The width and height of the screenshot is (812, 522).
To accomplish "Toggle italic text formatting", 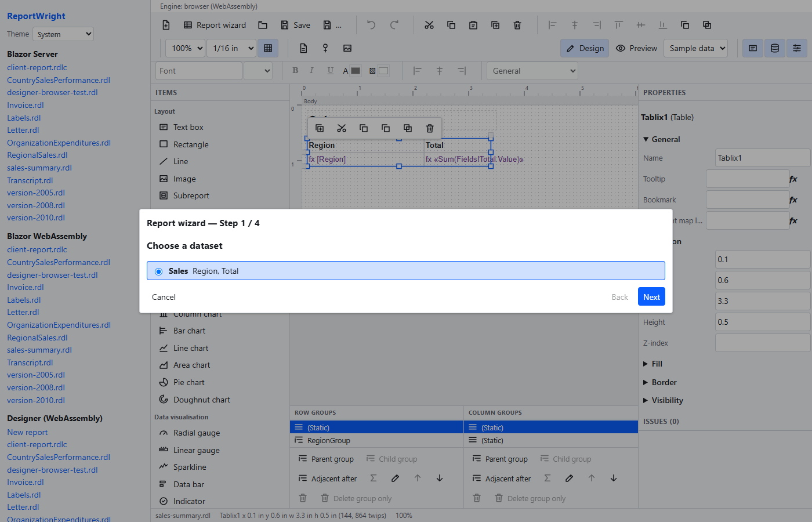I will [311, 71].
